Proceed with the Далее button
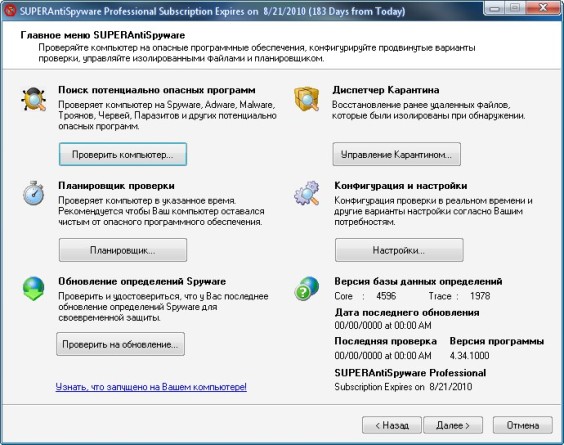The width and height of the screenshot is (564, 445). tap(453, 425)
